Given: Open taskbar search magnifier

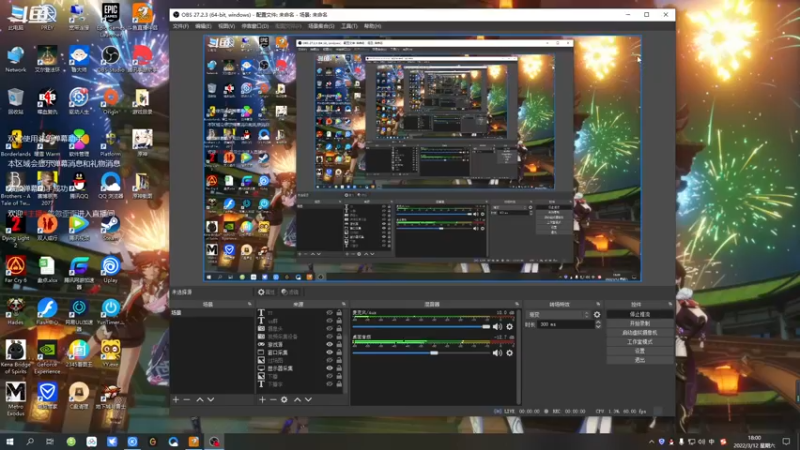Looking at the screenshot, I should pos(30,441).
